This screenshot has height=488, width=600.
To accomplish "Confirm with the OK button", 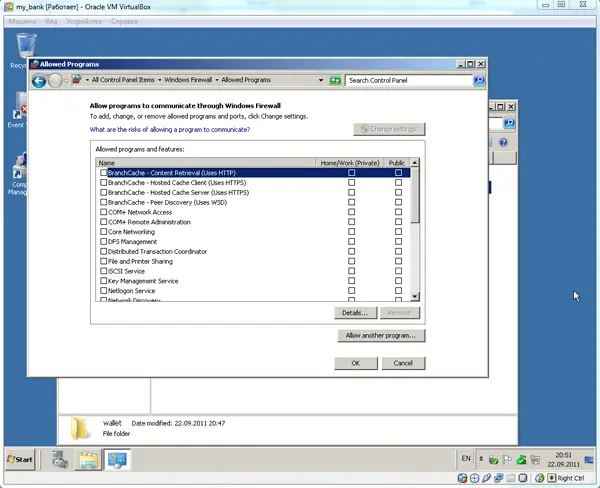I will pos(356,363).
